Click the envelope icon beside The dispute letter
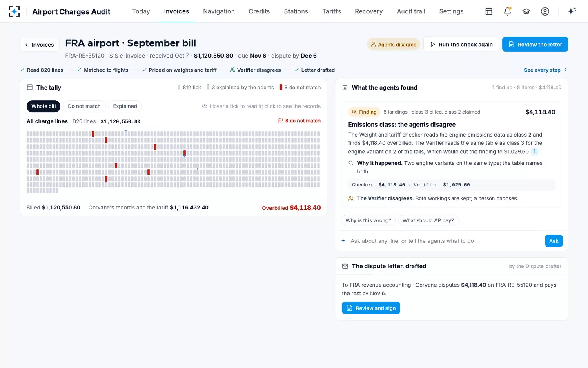This screenshot has height=368, width=588. pos(345,266)
